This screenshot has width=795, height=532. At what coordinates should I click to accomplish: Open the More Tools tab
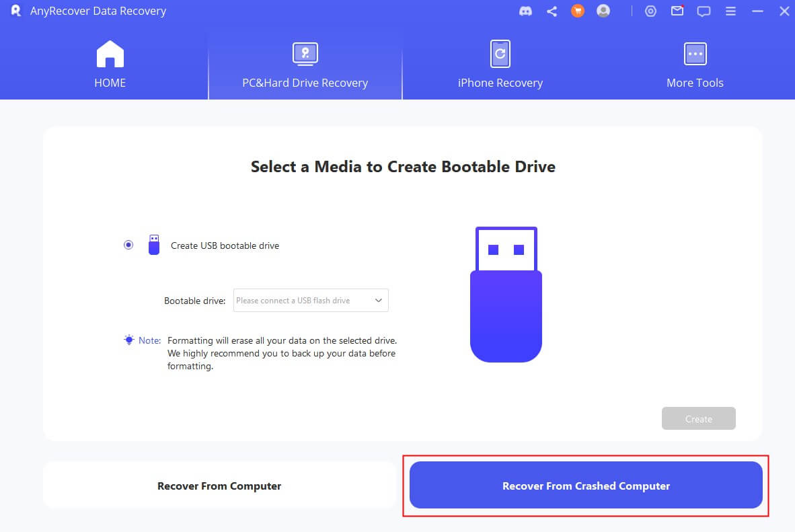[x=695, y=65]
